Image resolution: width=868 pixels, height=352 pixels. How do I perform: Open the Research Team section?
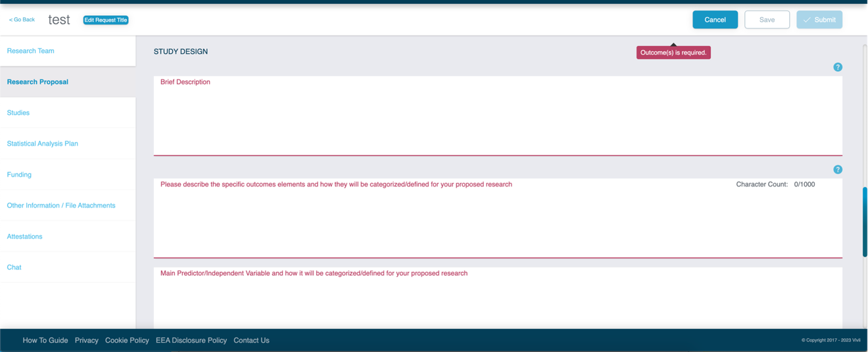click(68, 51)
